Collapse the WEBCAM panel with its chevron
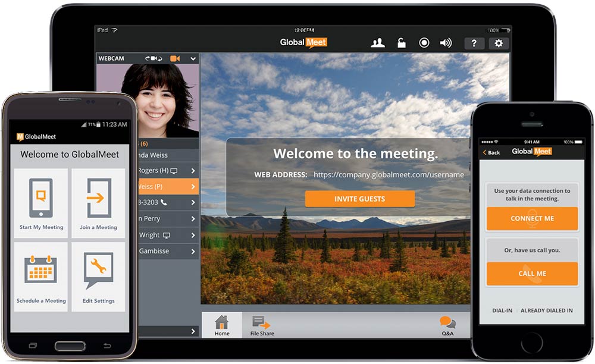The width and height of the screenshot is (595, 364). (x=193, y=59)
